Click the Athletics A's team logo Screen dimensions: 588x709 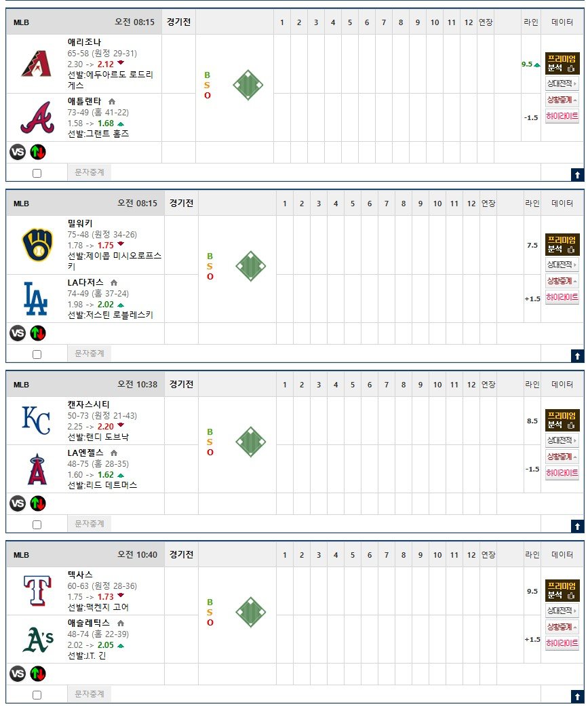click(x=38, y=639)
